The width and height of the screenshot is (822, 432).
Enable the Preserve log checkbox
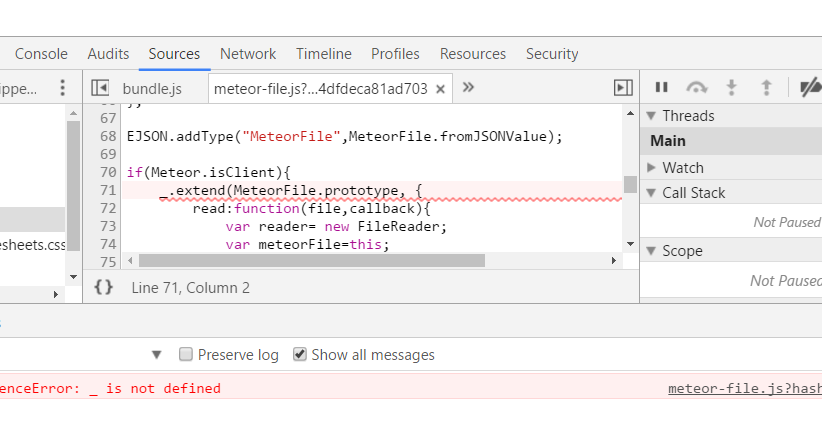[x=186, y=354]
